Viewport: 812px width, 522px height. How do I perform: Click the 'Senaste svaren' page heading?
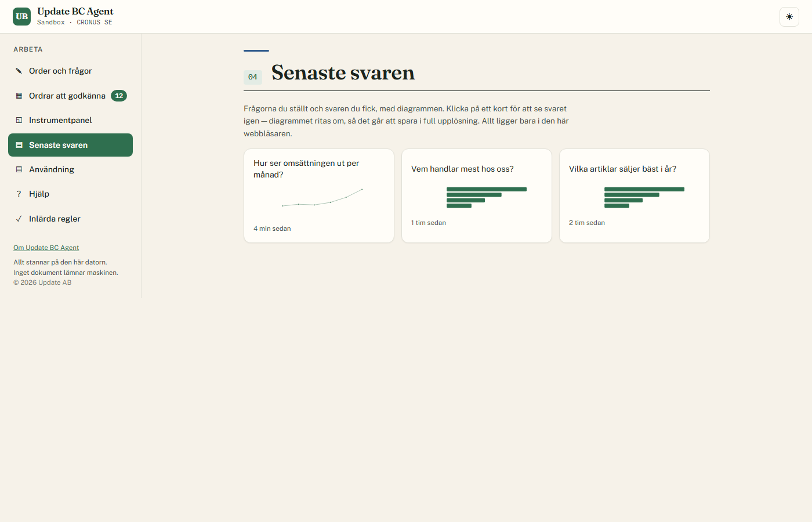pos(343,72)
